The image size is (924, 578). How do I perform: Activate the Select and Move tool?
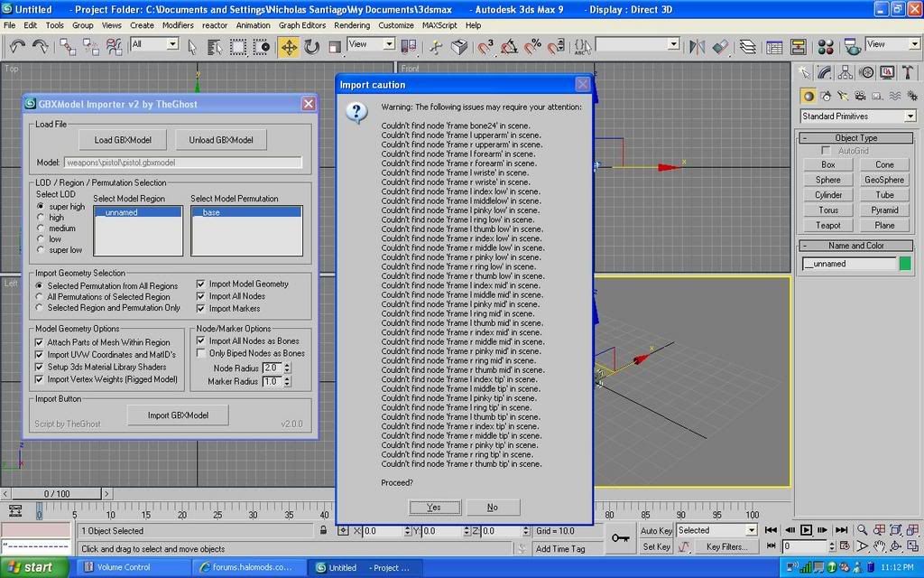tap(289, 47)
